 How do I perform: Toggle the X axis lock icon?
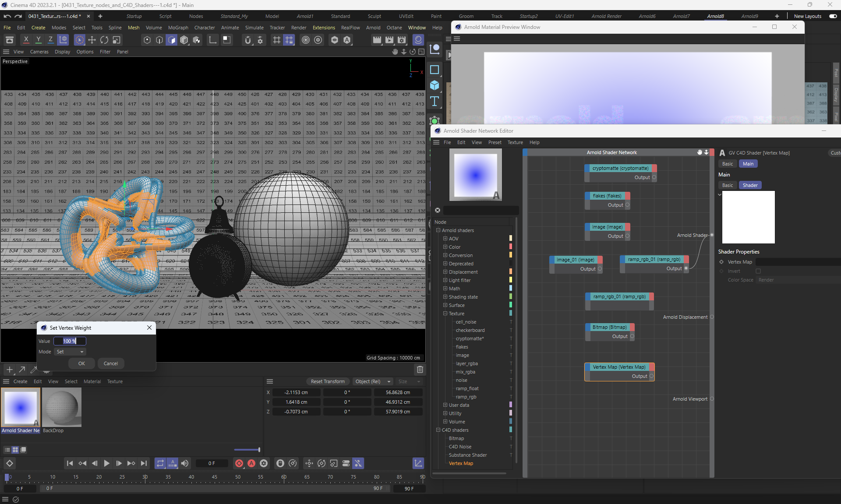click(x=26, y=40)
